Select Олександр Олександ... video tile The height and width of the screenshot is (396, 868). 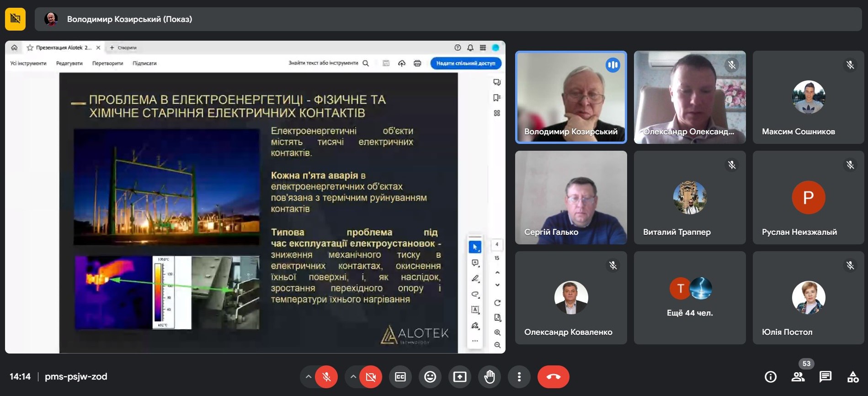690,97
